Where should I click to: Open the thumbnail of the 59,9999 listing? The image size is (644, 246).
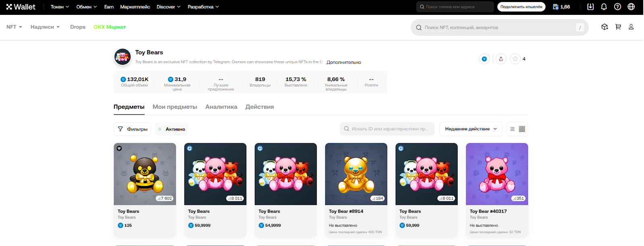215,174
